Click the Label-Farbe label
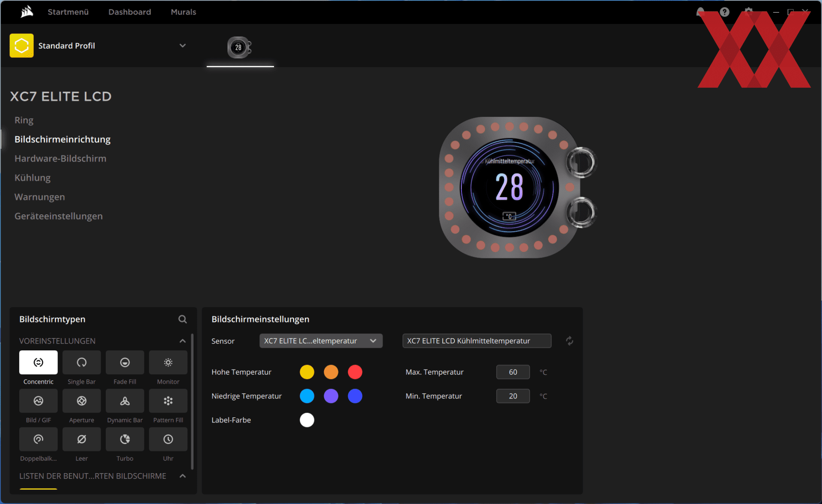This screenshot has width=822, height=504. [x=231, y=420]
